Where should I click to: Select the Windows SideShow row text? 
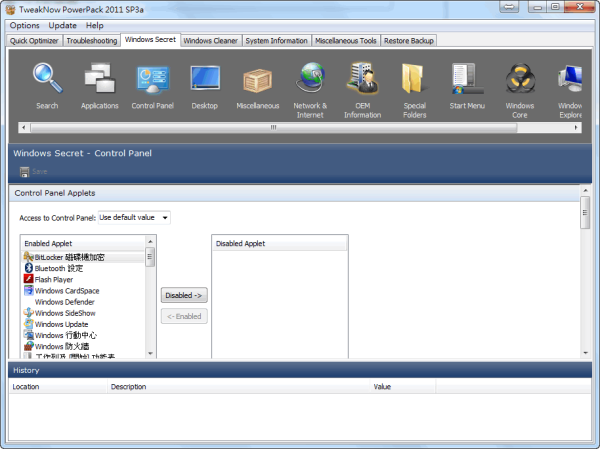(x=65, y=313)
